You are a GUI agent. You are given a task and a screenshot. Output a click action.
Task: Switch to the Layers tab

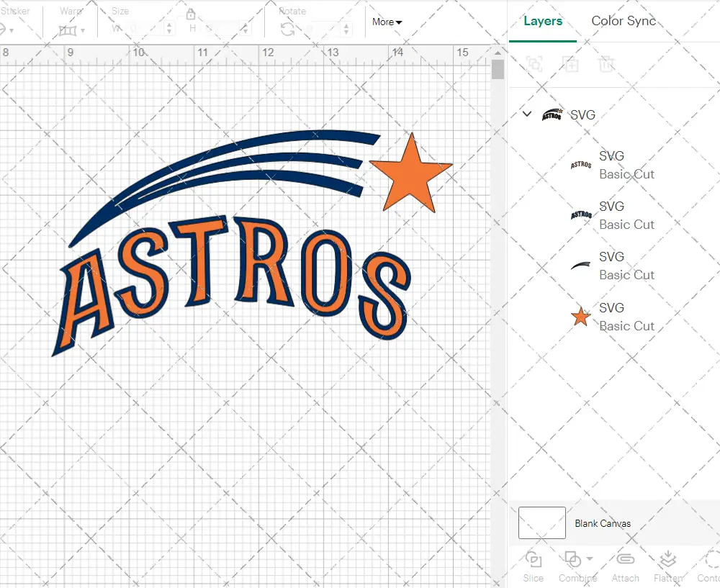tap(543, 21)
